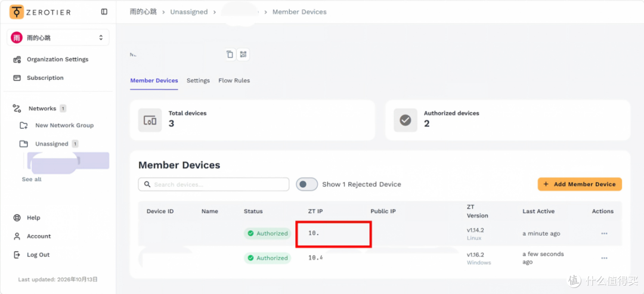Click the 'a few seconds ago' cell

click(543, 258)
